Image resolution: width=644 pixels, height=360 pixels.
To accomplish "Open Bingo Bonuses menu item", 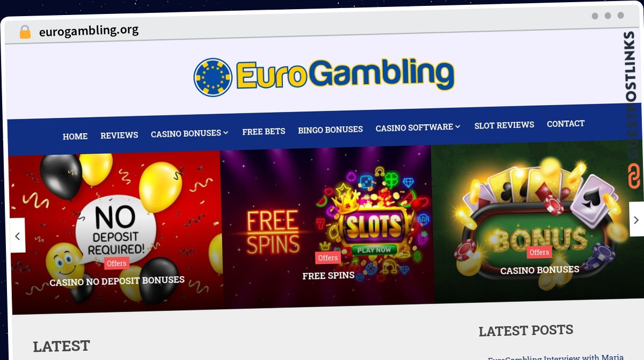I will pos(331,129).
